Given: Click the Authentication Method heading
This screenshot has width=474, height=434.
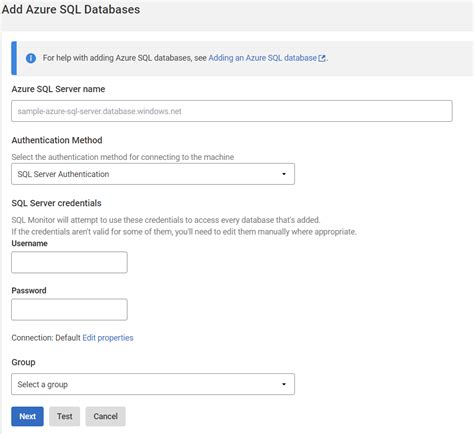Looking at the screenshot, I should 57,140.
